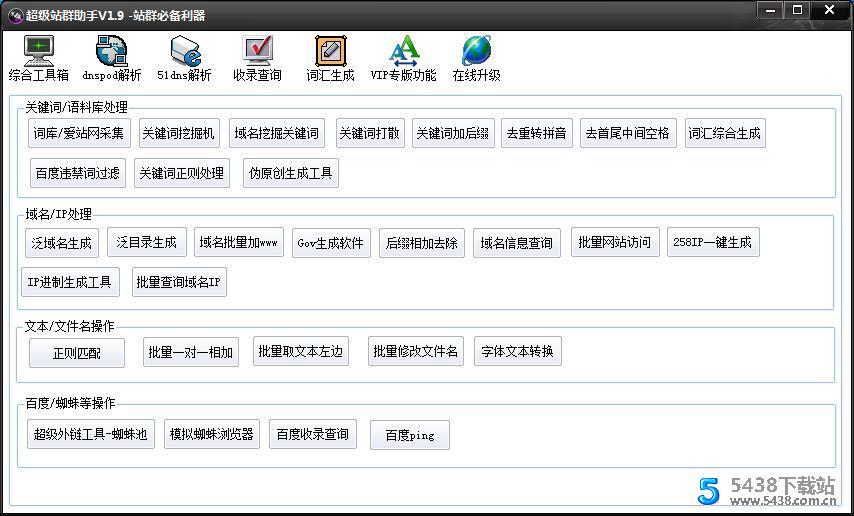This screenshot has width=854, height=516.
Task: Click 域名批量加www button
Action: [239, 242]
